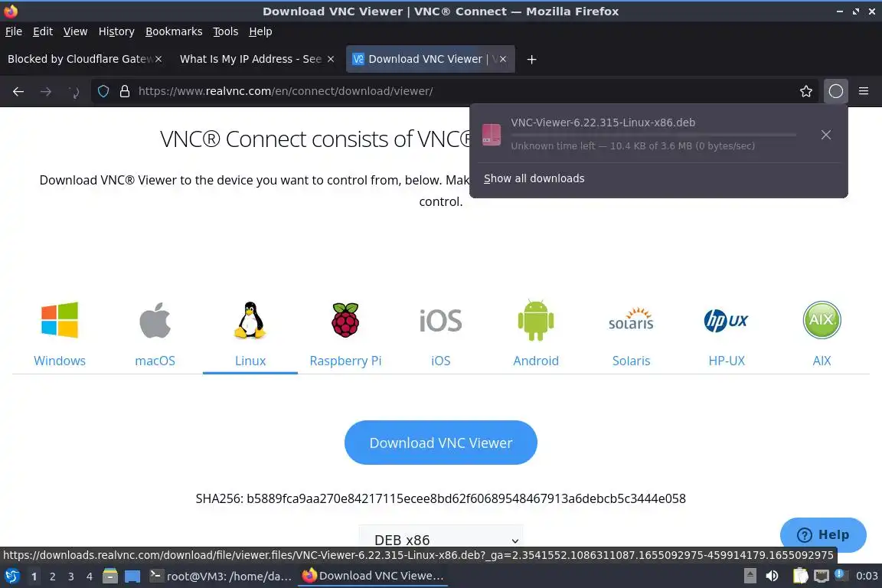Screen dimensions: 882x588
Task: Open the Edit menu
Action: [43, 31]
